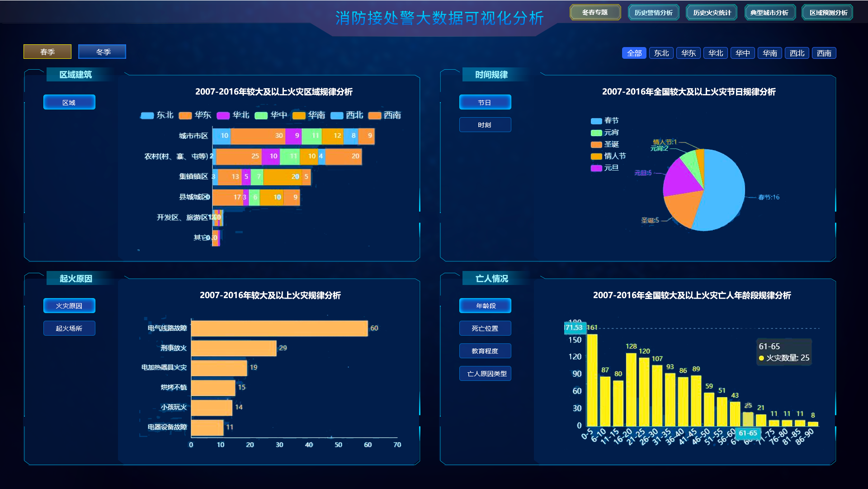868x489 pixels.
Task: Filter region by 西南
Action: point(824,53)
